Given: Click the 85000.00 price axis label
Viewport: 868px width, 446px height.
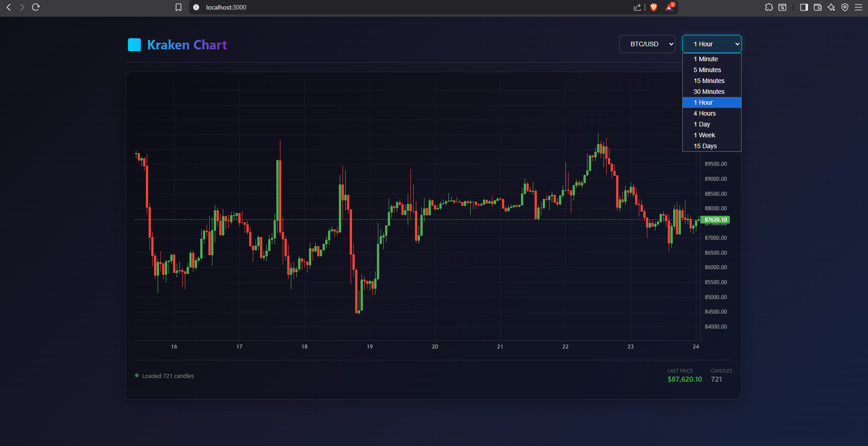Looking at the screenshot, I should coord(716,297).
